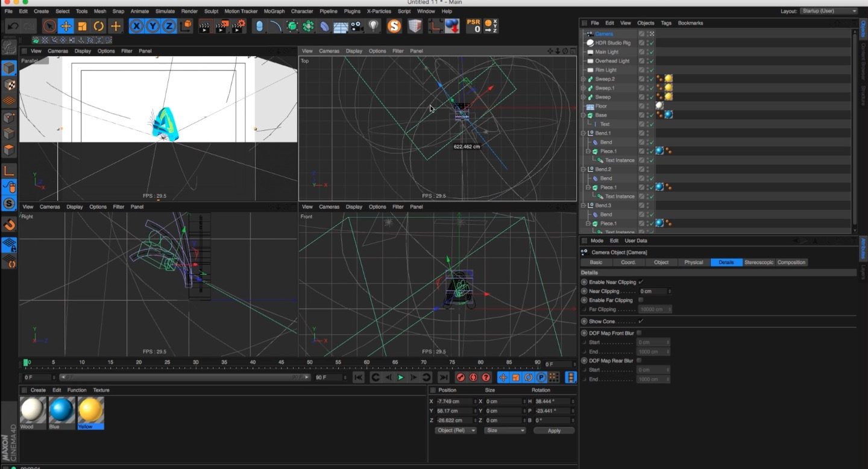
Task: Switch to the Coord. tab
Action: 629,262
